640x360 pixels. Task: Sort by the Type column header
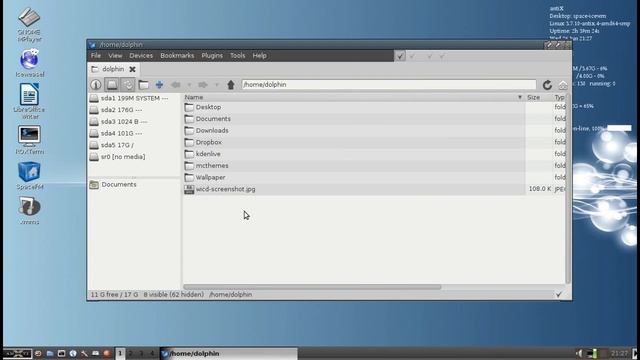coord(559,97)
